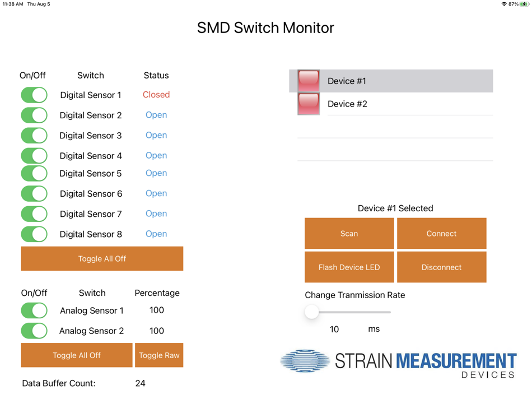
Task: Click the Toggle Raw button
Action: [159, 355]
